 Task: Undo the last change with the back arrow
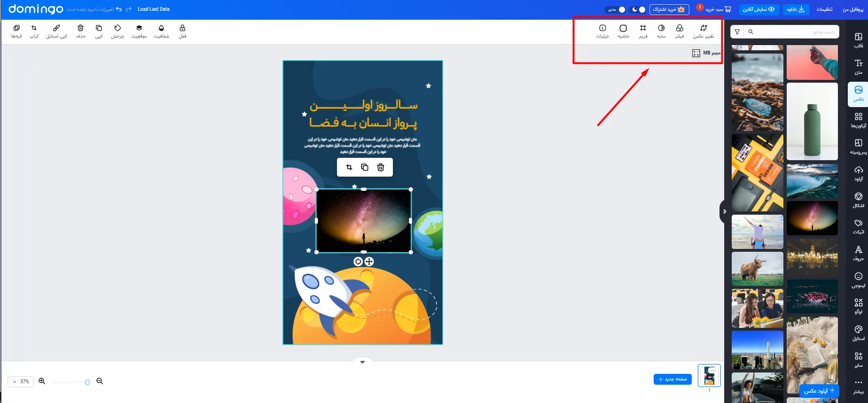point(118,9)
